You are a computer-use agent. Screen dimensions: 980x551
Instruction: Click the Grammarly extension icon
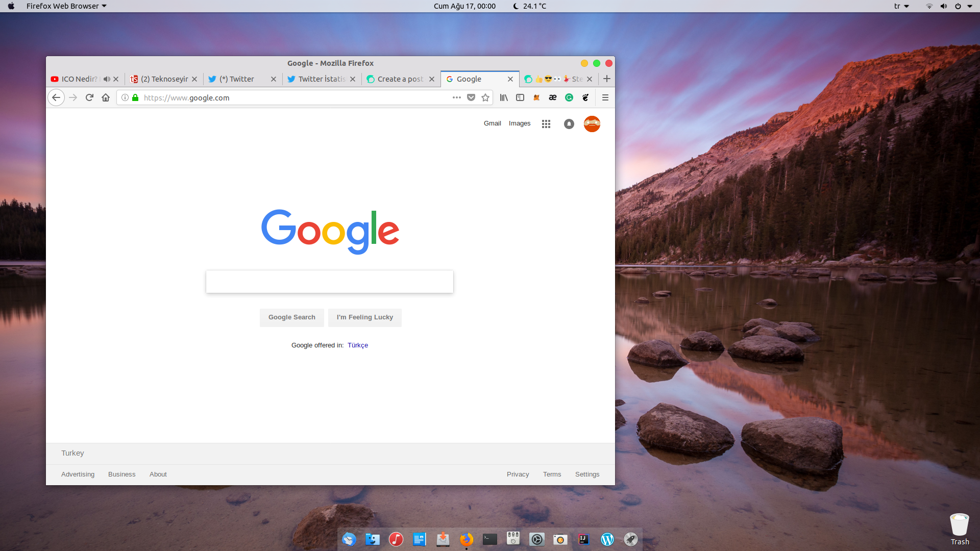(569, 97)
